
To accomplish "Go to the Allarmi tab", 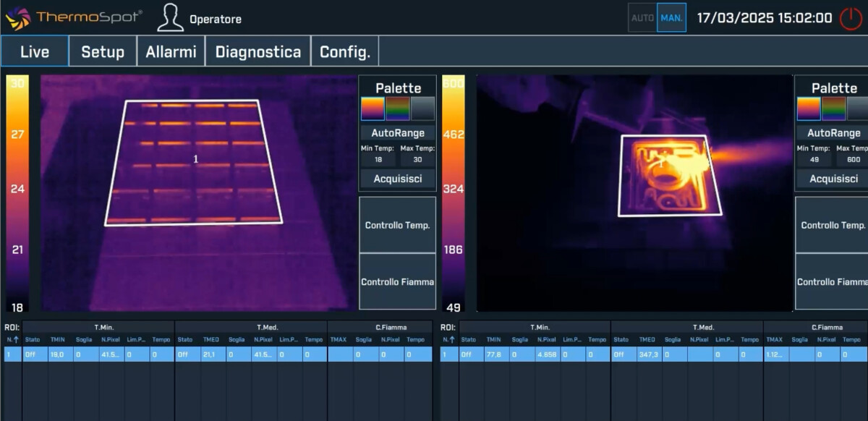I will click(x=171, y=52).
